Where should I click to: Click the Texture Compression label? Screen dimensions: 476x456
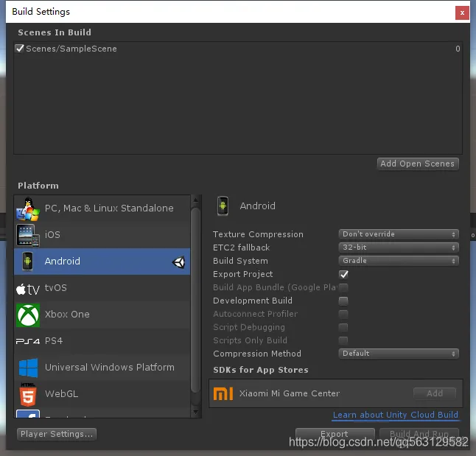click(258, 234)
